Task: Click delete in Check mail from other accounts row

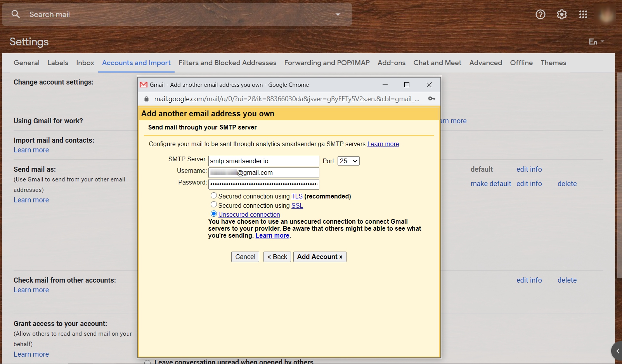Action: [x=567, y=280]
